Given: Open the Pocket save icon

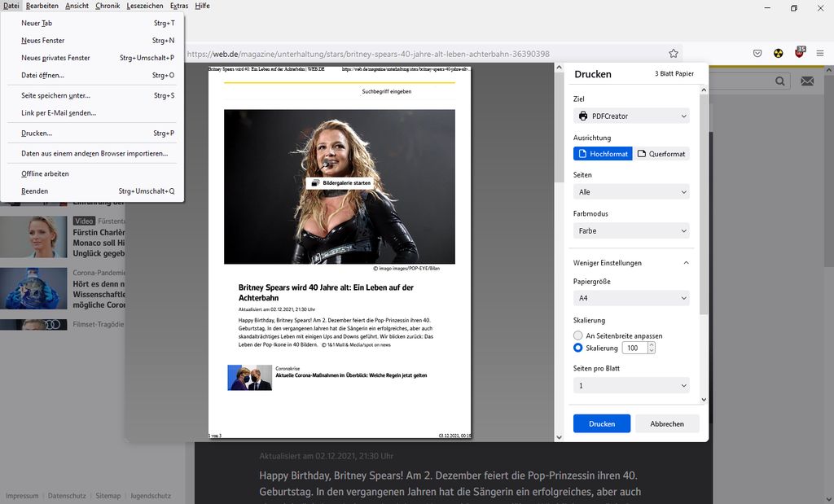Looking at the screenshot, I should (757, 54).
